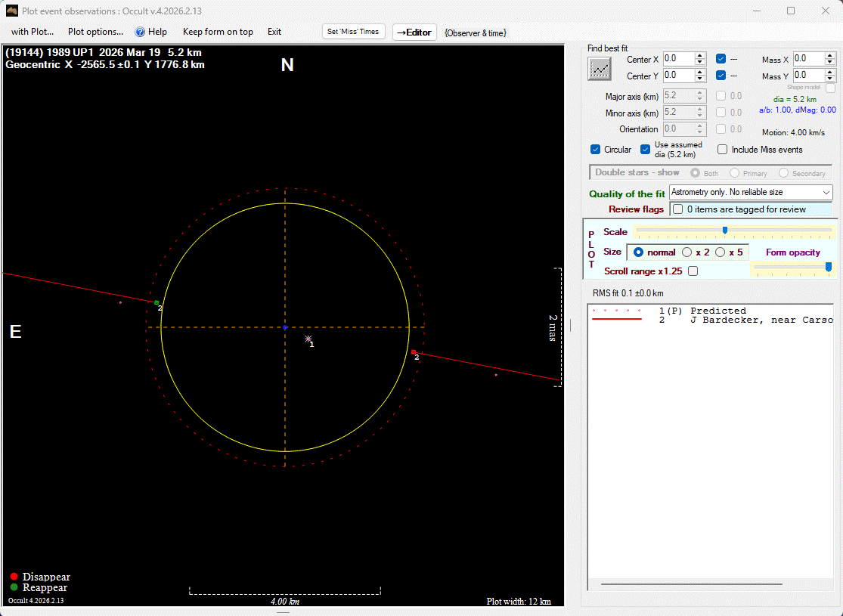Click in the Center X input field
This screenshot has width=843, height=616.
pyautogui.click(x=677, y=59)
